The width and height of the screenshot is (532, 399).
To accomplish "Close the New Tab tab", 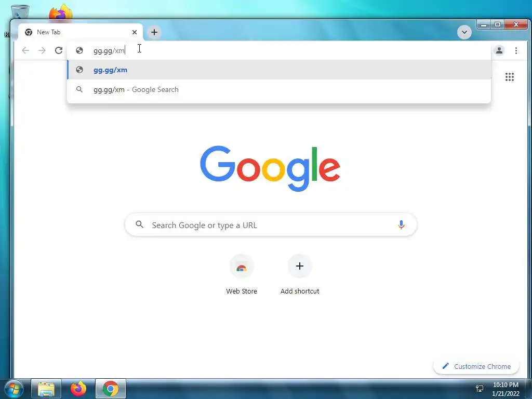I will pyautogui.click(x=135, y=32).
